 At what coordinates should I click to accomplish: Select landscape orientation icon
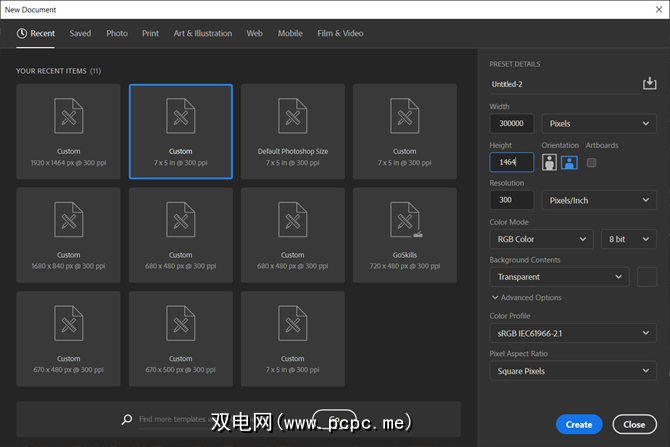[x=569, y=162]
